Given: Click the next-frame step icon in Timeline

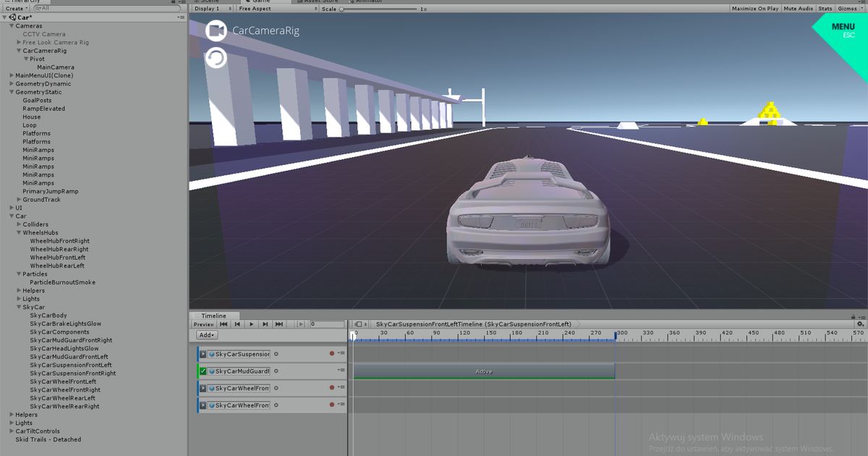Looking at the screenshot, I should 265,324.
